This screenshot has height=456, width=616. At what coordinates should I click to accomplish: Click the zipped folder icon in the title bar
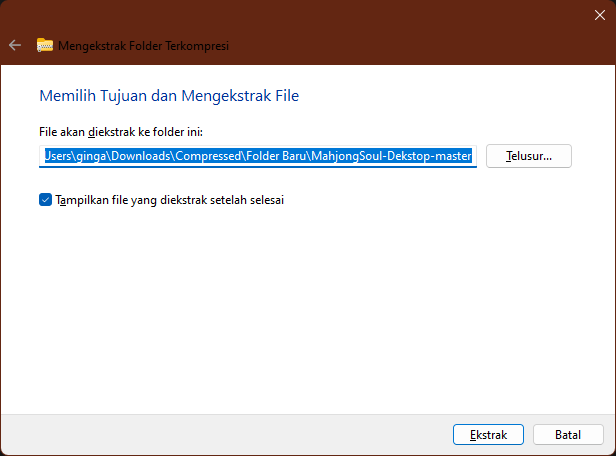click(45, 45)
